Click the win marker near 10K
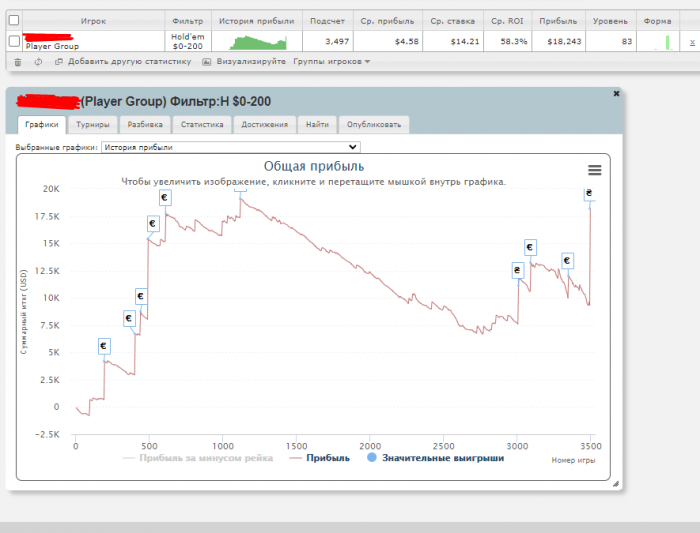The width and height of the screenshot is (700, 533). click(141, 296)
